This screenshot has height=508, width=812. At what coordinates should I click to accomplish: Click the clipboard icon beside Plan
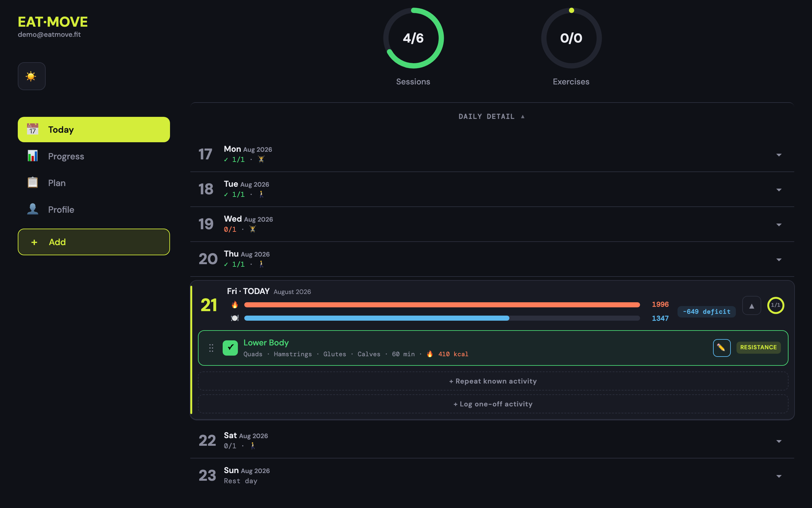(x=33, y=183)
